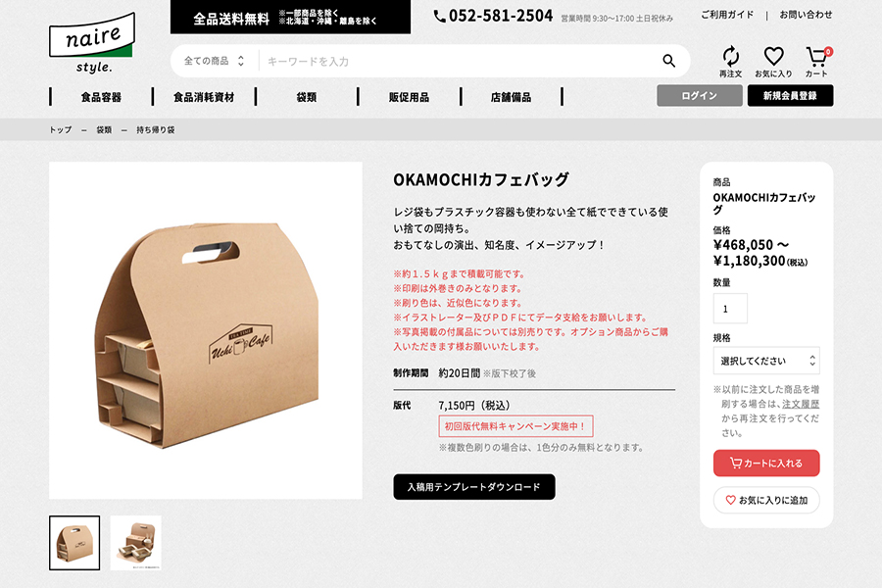The height and width of the screenshot is (588, 882).
Task: Select the 販促用品 menu item
Action: coord(409,97)
